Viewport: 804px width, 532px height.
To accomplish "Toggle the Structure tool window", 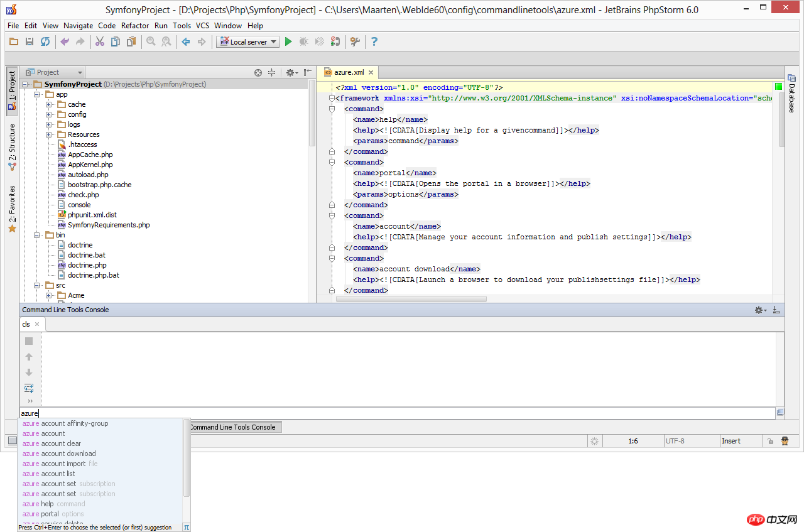I will pyautogui.click(x=12, y=143).
